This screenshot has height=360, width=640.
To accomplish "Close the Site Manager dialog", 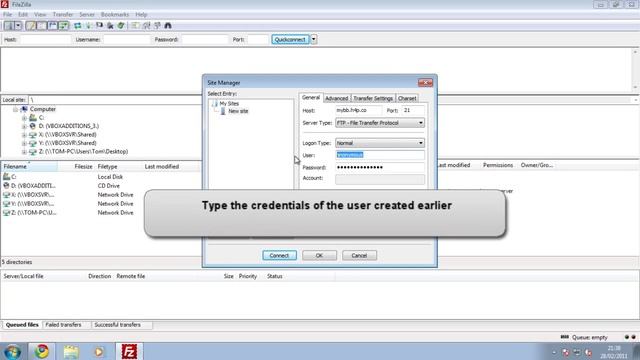I will tap(425, 82).
